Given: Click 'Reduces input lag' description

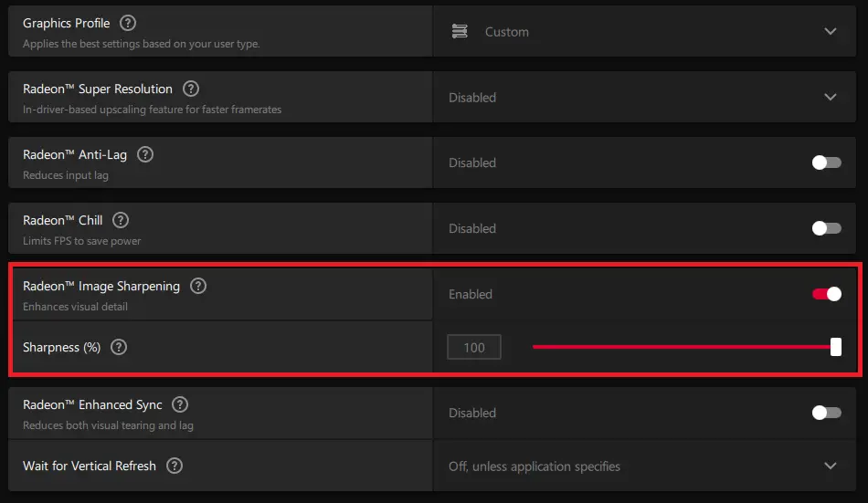Looking at the screenshot, I should coord(65,175).
